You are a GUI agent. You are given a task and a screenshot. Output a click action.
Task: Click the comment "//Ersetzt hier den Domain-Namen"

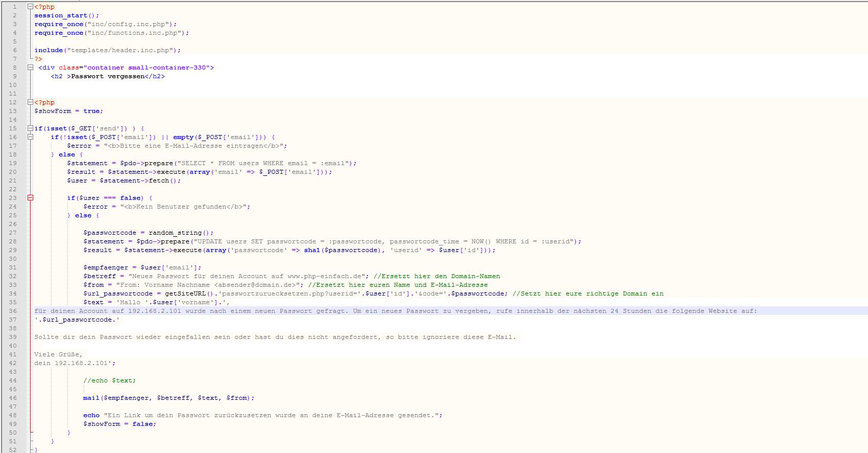point(437,276)
